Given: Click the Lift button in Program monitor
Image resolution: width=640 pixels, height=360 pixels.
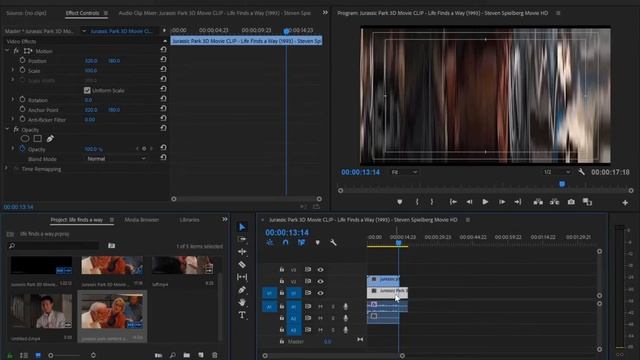Looking at the screenshot, I should point(538,202).
